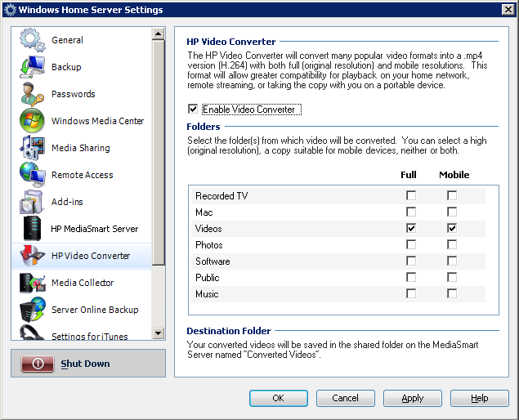
Task: Check Full box for Mac folder
Action: (x=411, y=212)
